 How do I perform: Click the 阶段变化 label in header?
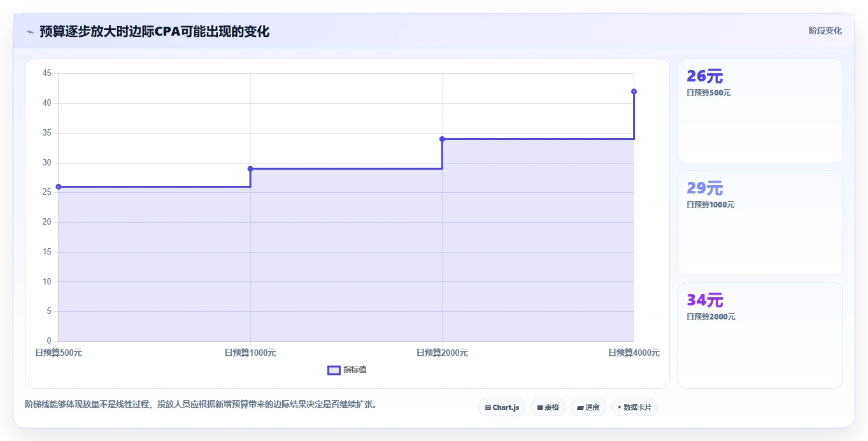825,31
